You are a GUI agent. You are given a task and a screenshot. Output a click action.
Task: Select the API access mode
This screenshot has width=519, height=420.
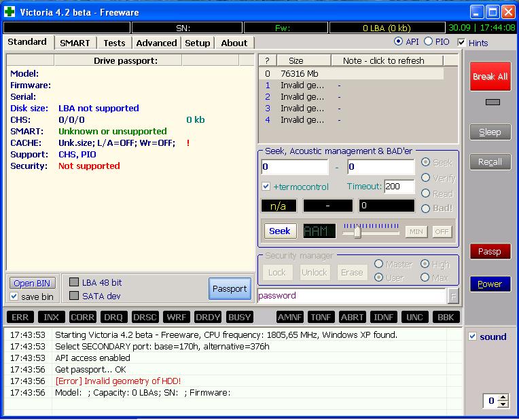tap(398, 41)
